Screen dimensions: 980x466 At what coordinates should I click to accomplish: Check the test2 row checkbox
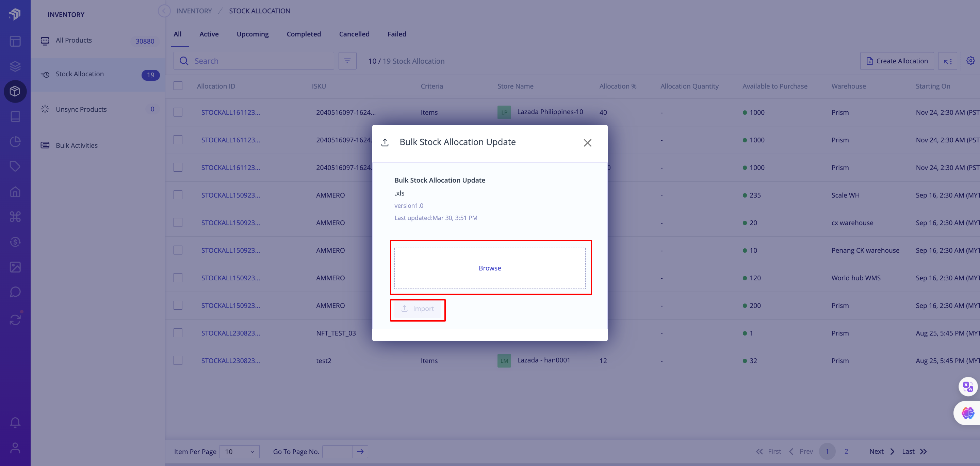click(x=178, y=360)
